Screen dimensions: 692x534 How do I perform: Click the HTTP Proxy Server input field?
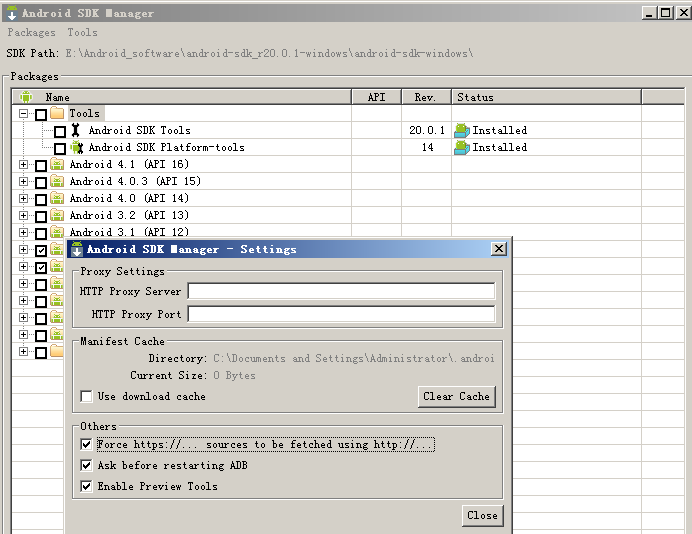341,291
